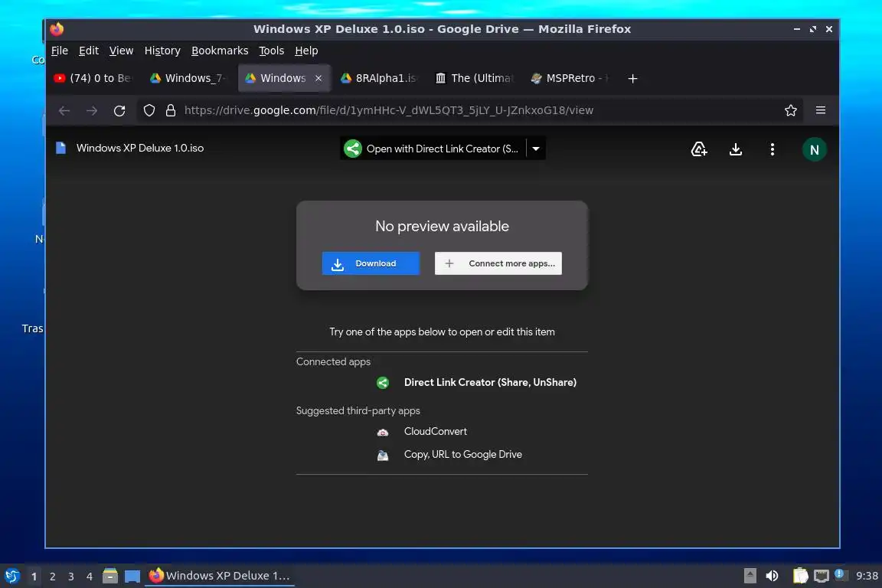
Task: Click the download icon in Drive header
Action: pyautogui.click(x=736, y=149)
